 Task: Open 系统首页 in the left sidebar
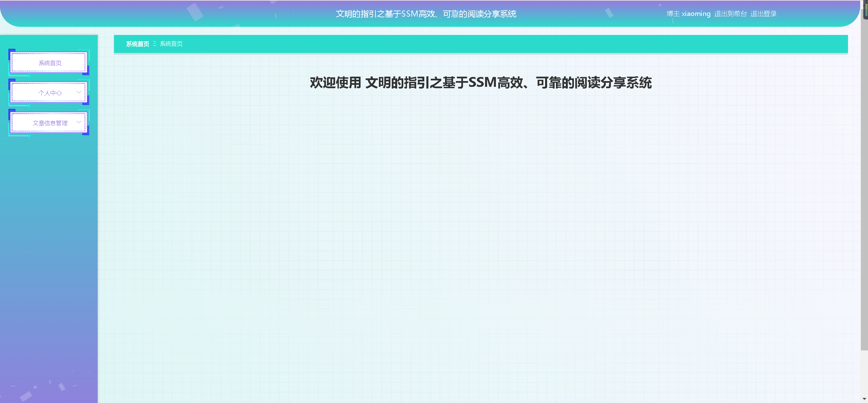(x=50, y=63)
